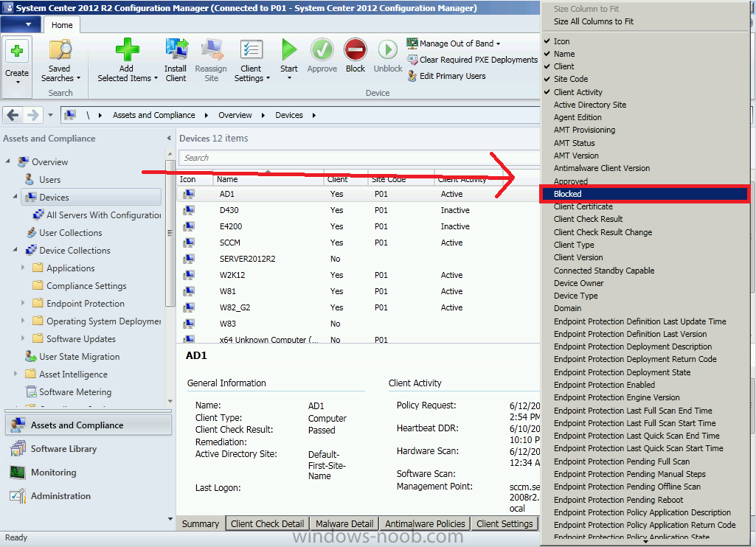
Task: Switch to the Client Check Detail tab
Action: point(267,524)
